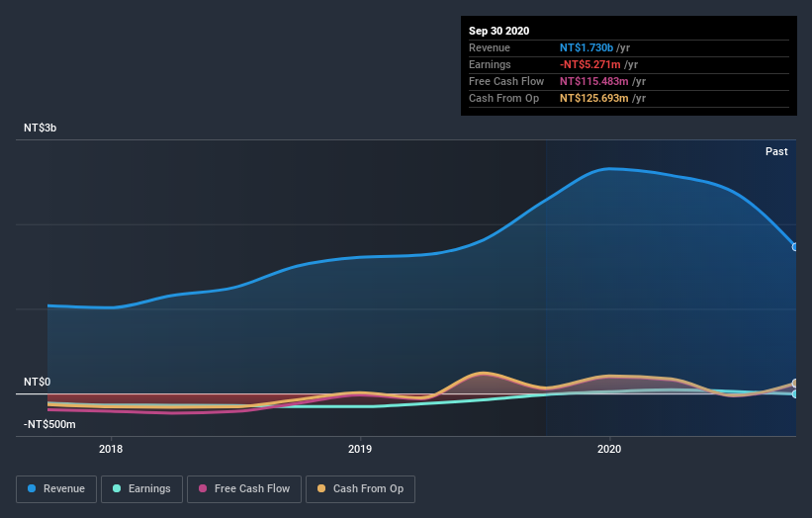Click the Cash From Op endpoint marker

795,384
